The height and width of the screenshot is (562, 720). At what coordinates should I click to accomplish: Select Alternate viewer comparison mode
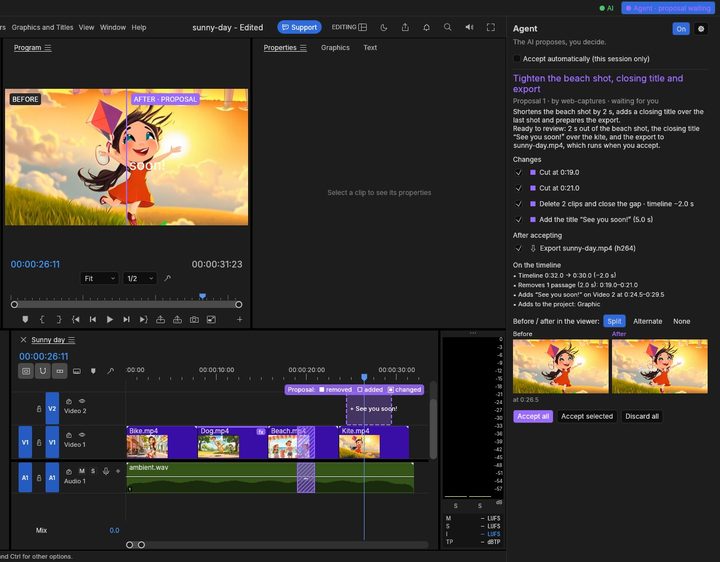pyautogui.click(x=647, y=321)
